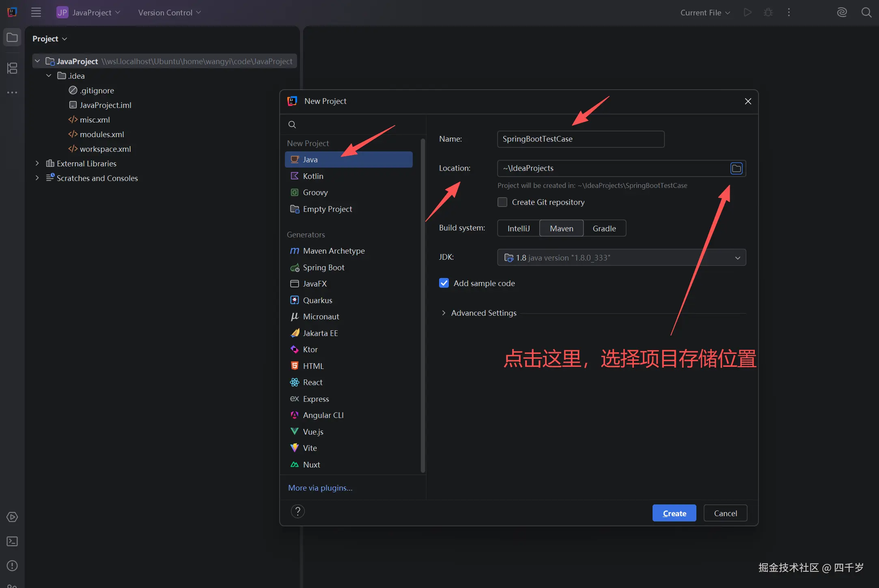Image resolution: width=879 pixels, height=588 pixels.
Task: Open the Project tool window icon
Action: (12, 37)
